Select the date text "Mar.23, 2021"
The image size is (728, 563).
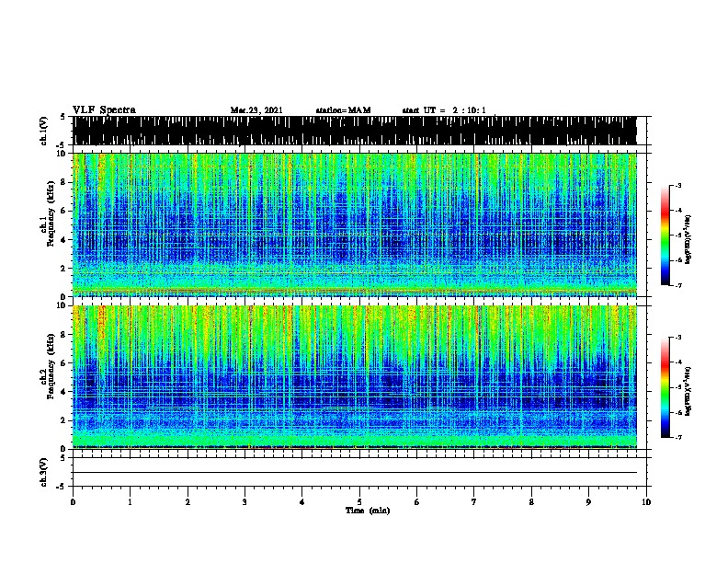(x=256, y=110)
